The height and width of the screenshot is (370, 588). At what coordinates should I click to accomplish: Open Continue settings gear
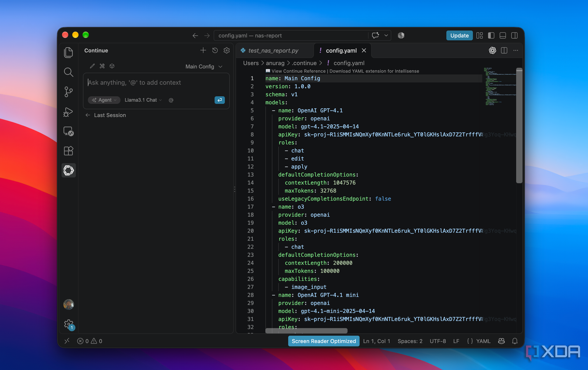click(x=227, y=50)
